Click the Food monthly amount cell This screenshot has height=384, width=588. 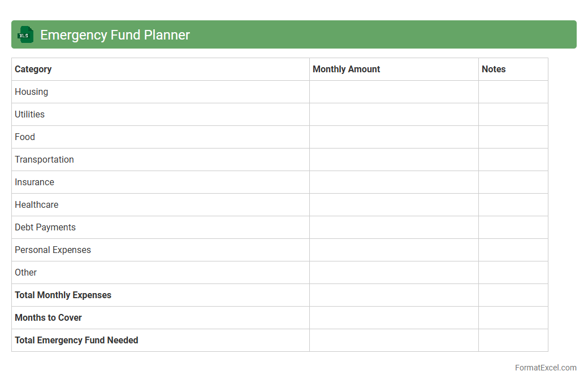click(x=394, y=137)
